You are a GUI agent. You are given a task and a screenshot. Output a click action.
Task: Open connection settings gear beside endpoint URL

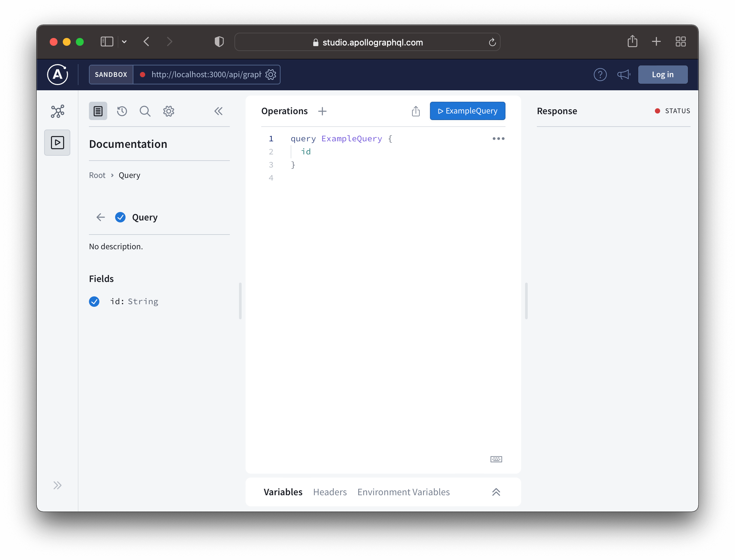click(270, 75)
